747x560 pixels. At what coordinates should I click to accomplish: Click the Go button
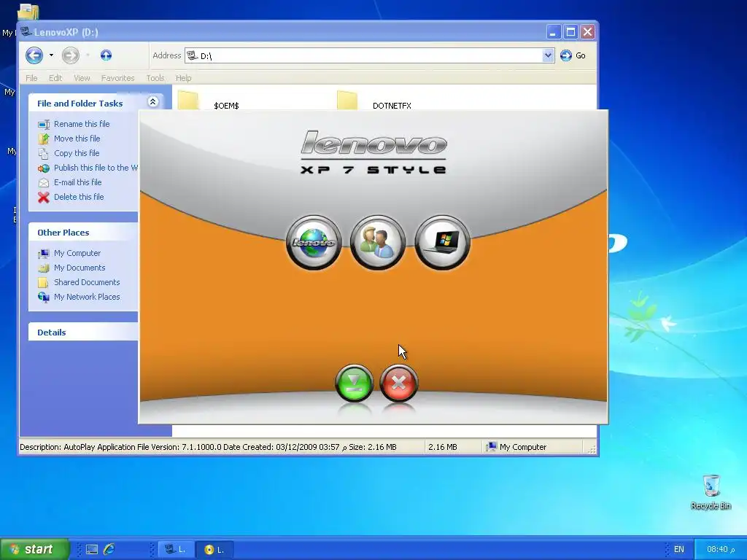573,55
